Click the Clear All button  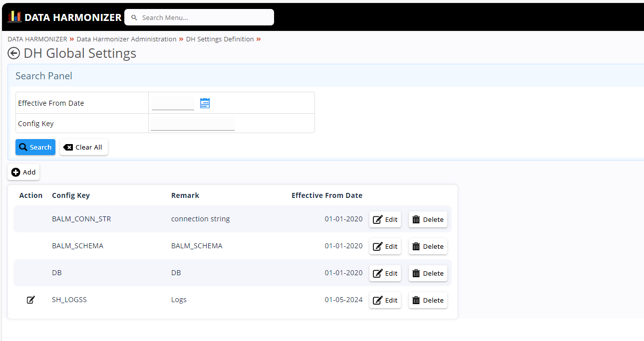(84, 147)
